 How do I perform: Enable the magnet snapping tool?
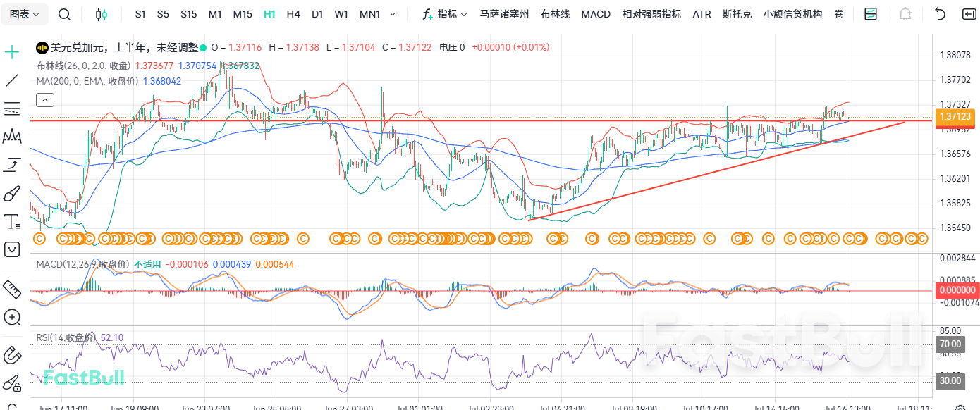click(x=11, y=356)
